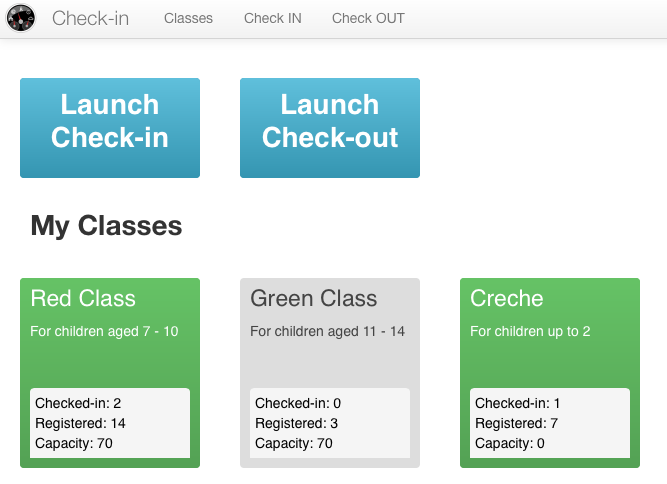Click the dashboard gauge logo icon
This screenshot has width=667, height=484.
20,18
